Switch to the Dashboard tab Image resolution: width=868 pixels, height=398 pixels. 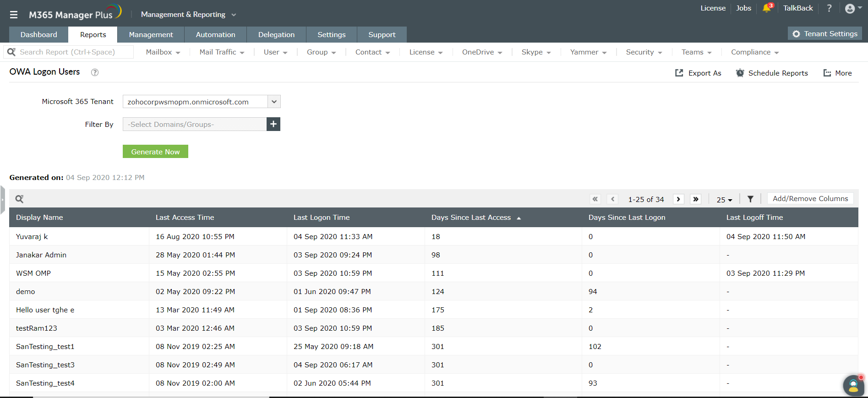39,35
